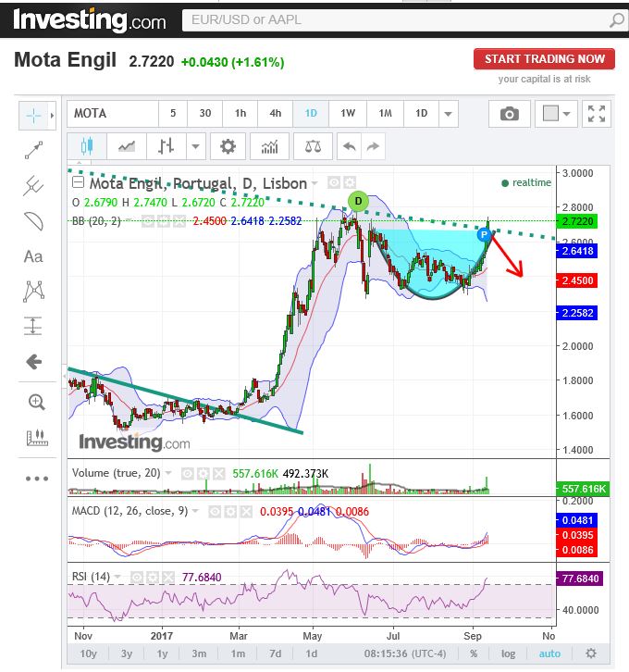
Task: Click the search magnifier icon
Action: (617, 20)
